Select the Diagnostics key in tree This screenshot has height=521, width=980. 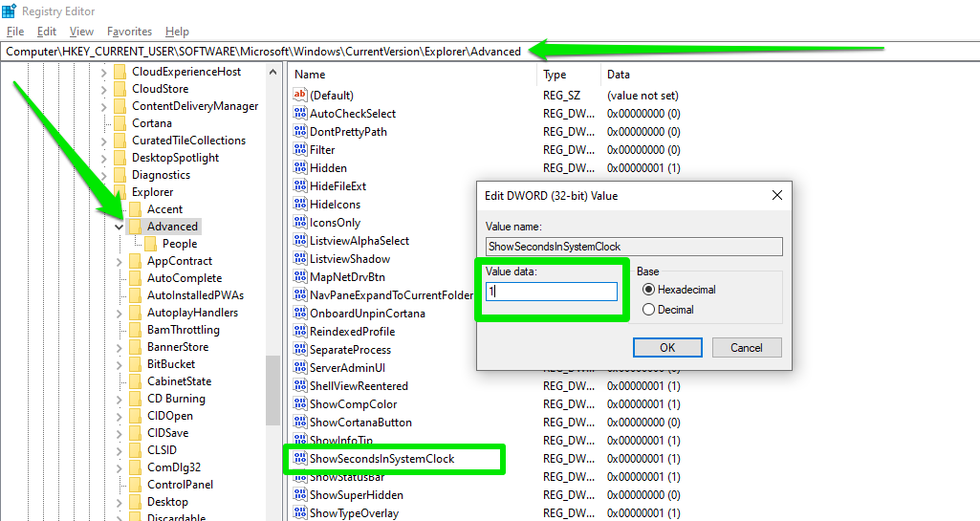point(161,175)
